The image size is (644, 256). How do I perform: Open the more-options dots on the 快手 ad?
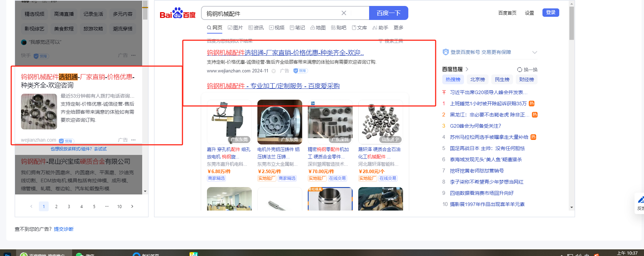click(133, 55)
